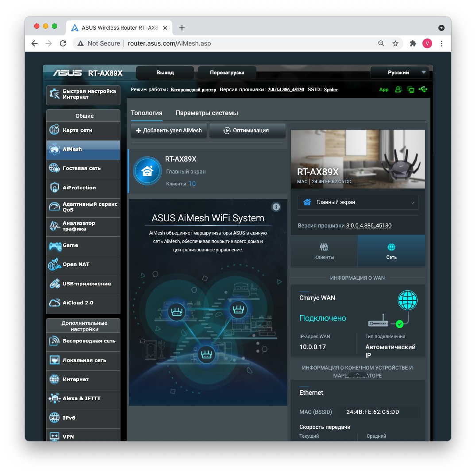476x474 pixels.
Task: Open Карта сети network map
Action: pos(83,130)
